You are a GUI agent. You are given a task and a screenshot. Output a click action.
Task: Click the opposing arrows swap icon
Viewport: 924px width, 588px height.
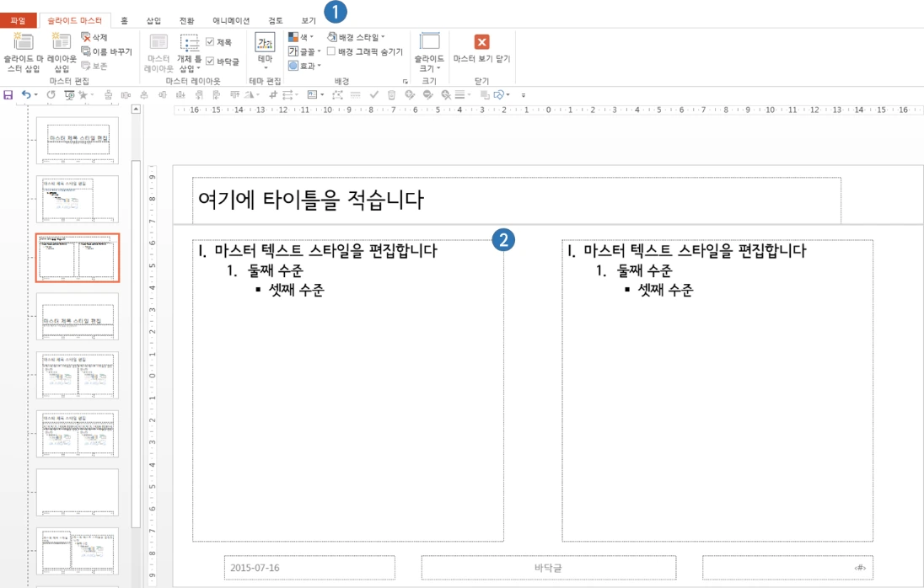pos(287,94)
